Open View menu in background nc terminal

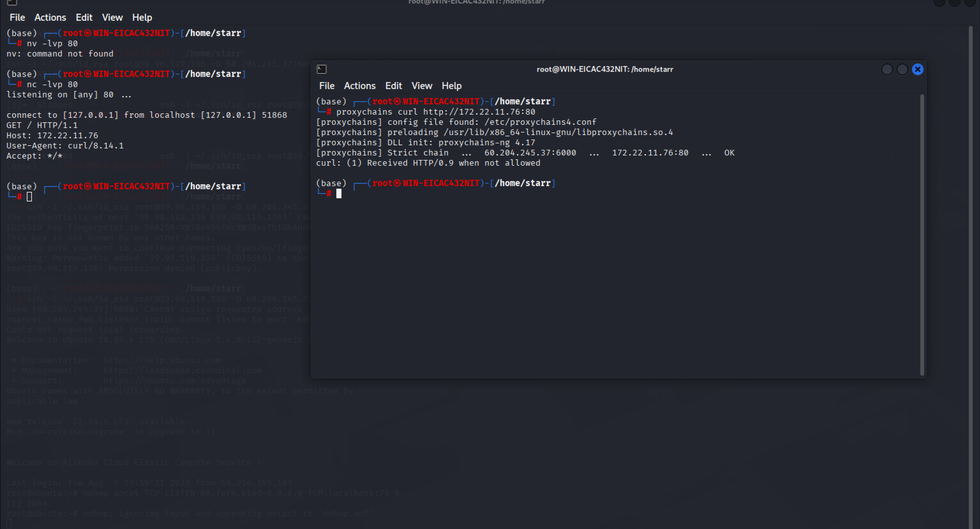pos(112,18)
